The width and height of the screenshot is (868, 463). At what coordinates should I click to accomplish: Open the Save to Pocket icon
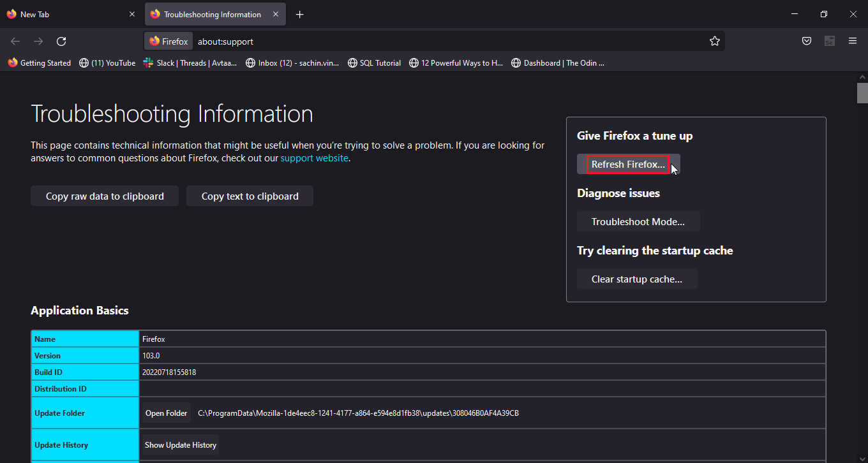point(807,41)
